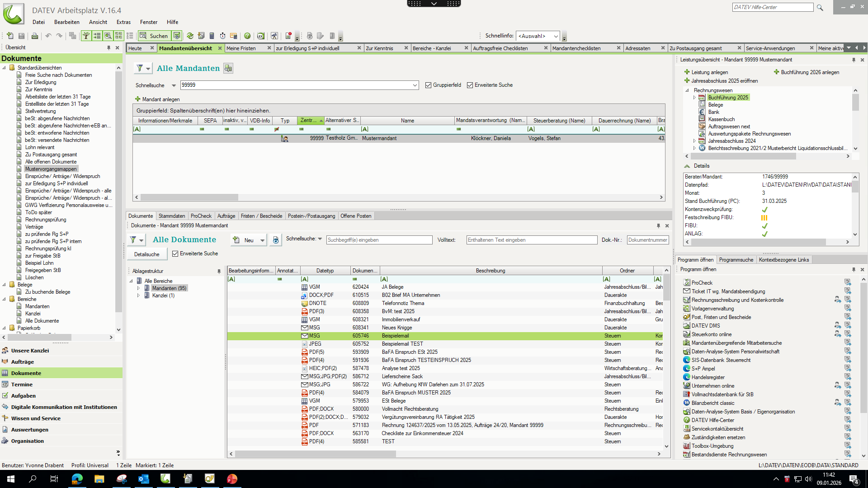
Task: Open the LEX info icon
Action: point(260,36)
